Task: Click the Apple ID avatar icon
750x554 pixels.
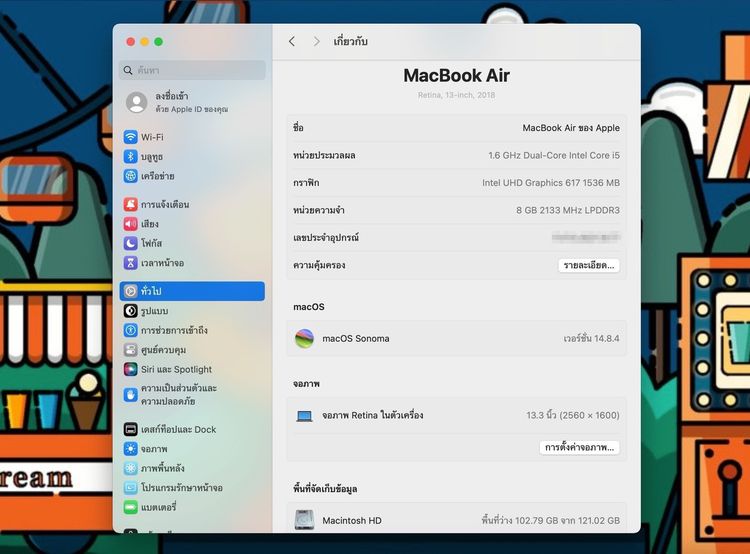Action: pos(136,102)
